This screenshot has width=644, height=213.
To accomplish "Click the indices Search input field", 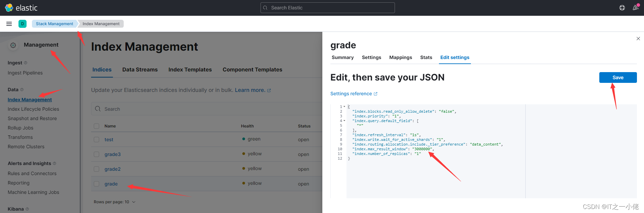I will point(207,109).
